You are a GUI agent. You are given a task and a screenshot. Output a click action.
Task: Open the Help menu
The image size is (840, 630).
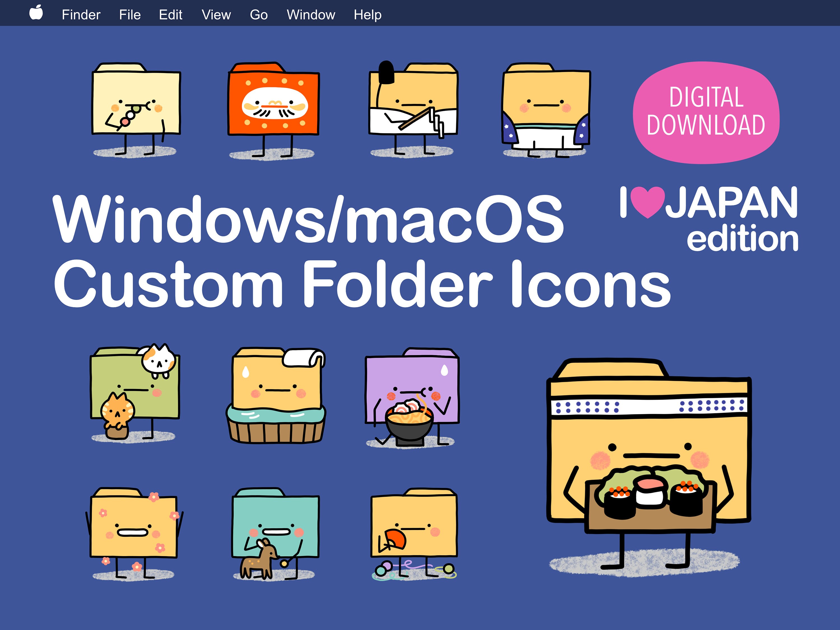pos(367,15)
